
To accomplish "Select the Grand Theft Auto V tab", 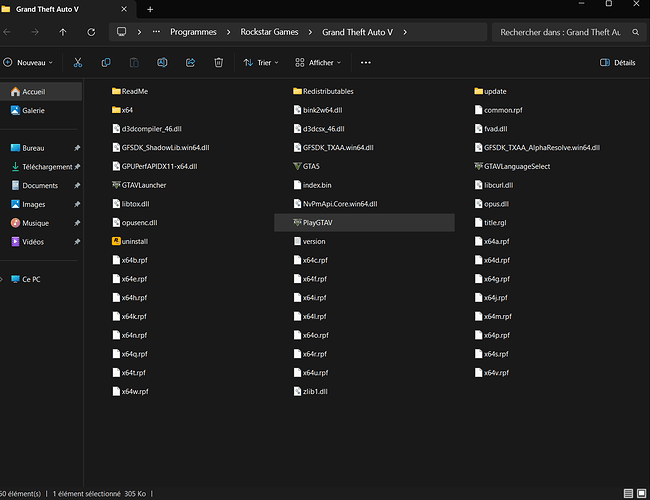I will 66,9.
